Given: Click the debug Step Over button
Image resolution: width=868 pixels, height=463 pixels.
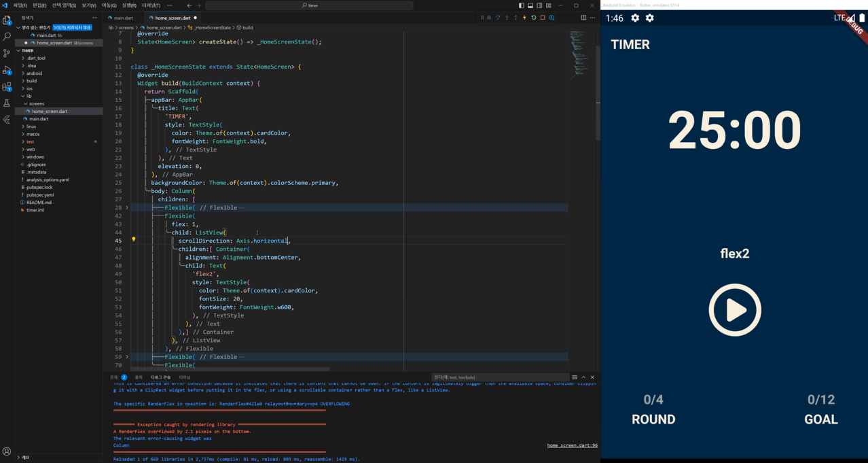Looking at the screenshot, I should click(x=498, y=18).
